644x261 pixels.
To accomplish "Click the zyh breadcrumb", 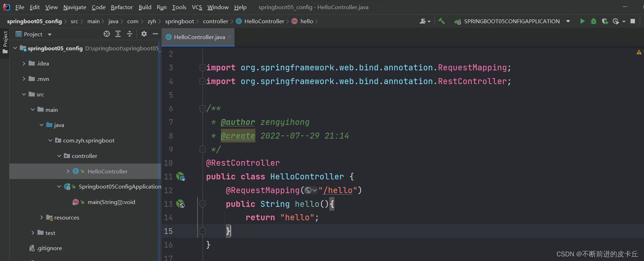I will [x=152, y=21].
